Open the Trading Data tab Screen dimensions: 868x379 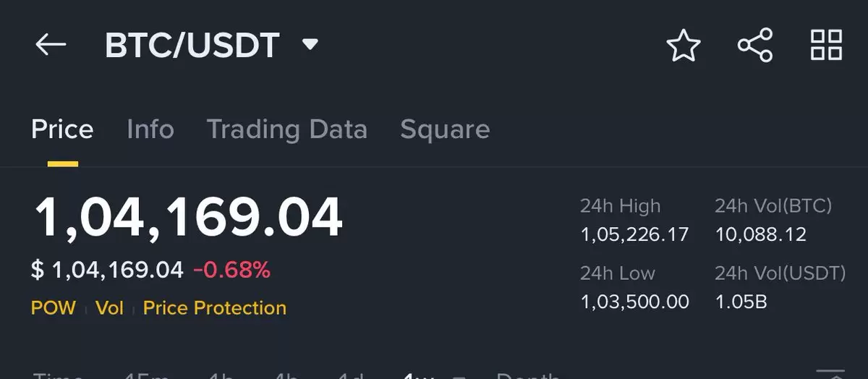click(287, 130)
